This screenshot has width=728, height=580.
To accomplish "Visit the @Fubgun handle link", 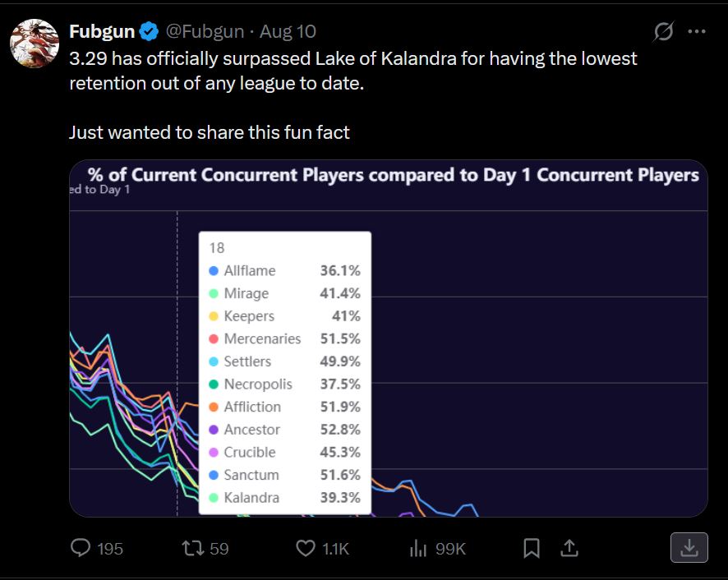I will (205, 31).
